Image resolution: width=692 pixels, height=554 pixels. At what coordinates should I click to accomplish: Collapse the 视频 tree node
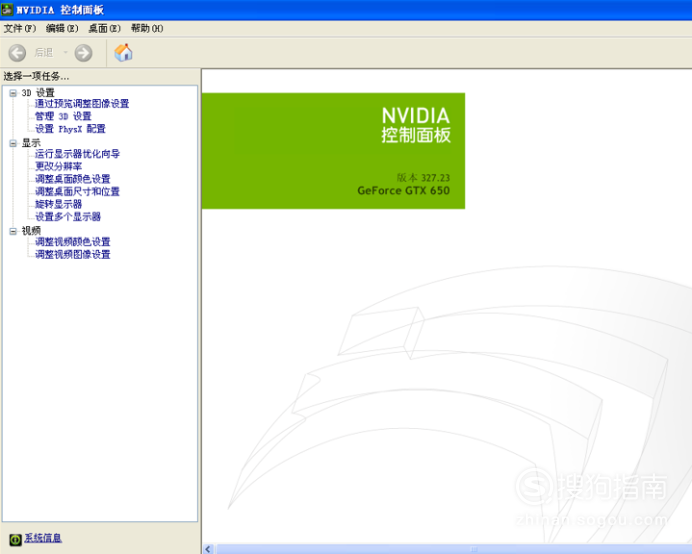coord(13,231)
